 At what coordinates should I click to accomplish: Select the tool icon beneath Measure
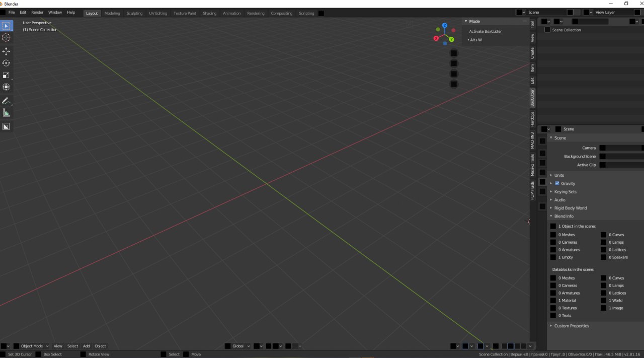[7, 126]
